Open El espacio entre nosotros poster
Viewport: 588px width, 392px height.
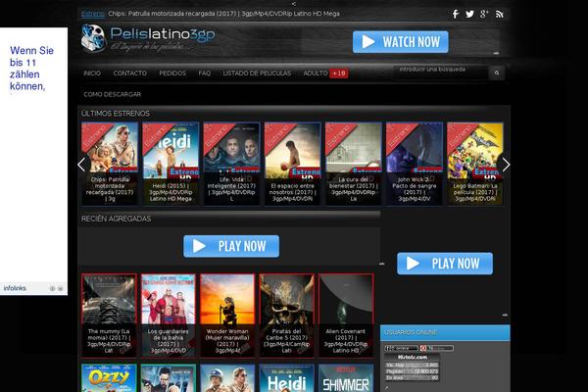[292, 164]
